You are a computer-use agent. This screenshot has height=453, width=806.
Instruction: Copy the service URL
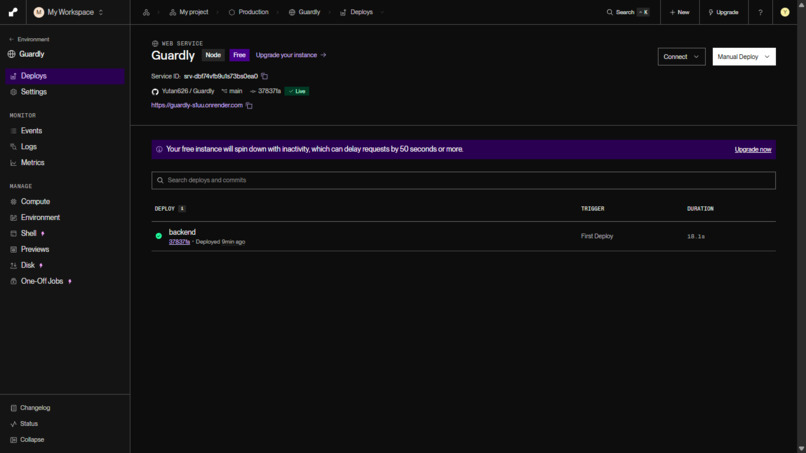point(249,105)
